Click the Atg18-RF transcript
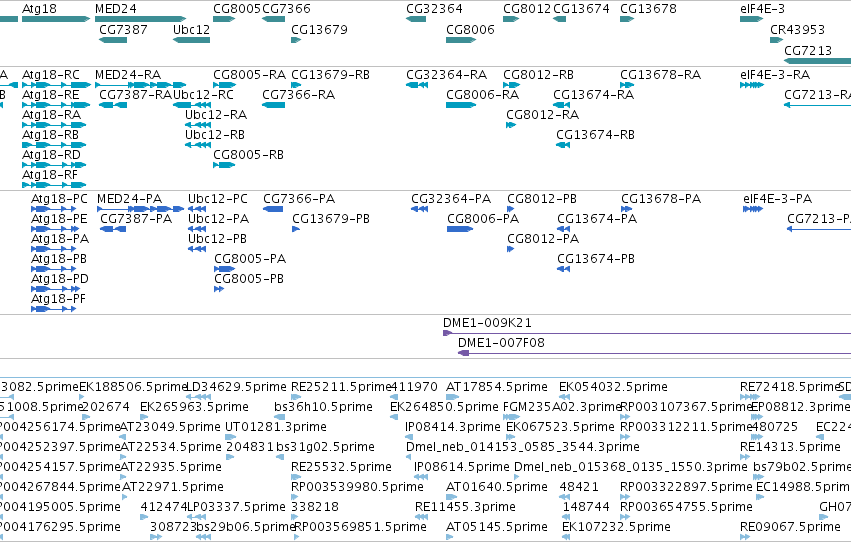 coord(54,185)
